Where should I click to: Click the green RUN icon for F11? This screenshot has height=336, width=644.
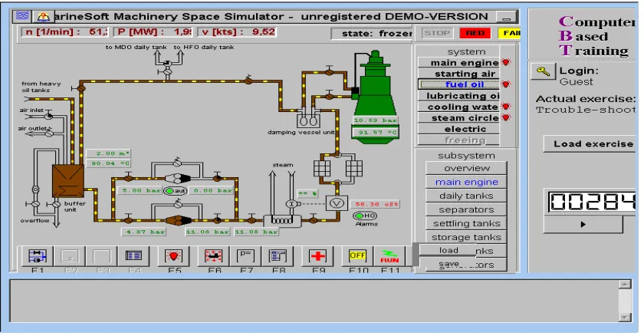[389, 256]
